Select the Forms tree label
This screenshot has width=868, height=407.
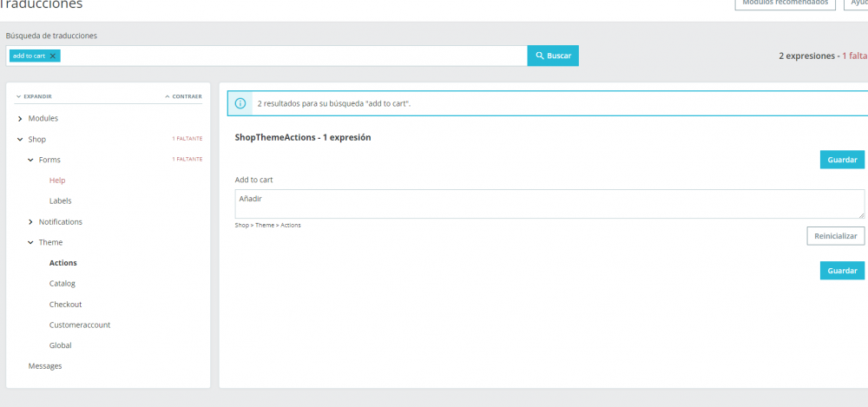coord(49,160)
